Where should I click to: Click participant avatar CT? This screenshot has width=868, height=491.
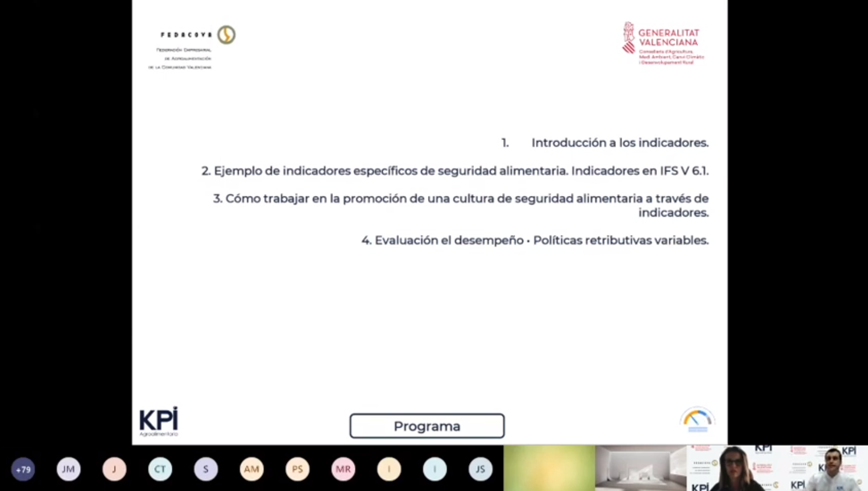[x=160, y=469]
